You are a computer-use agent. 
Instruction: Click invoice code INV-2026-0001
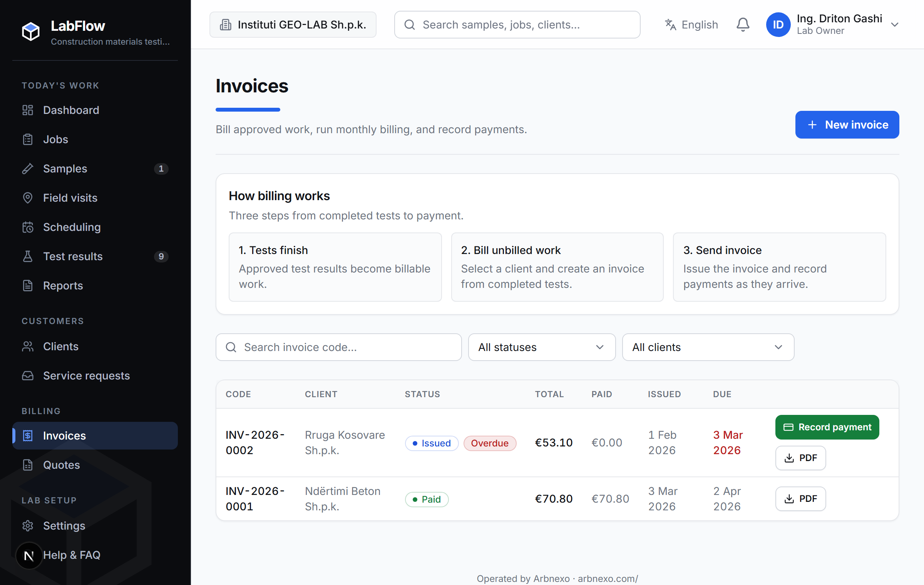pyautogui.click(x=255, y=499)
